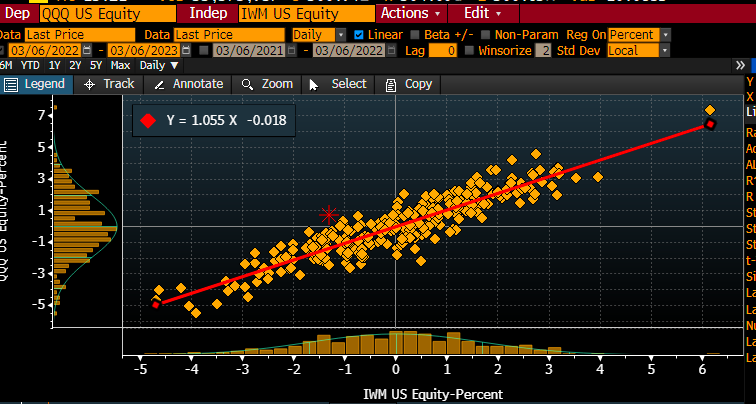Open calendar for 03/06/2022 start date
This screenshot has height=404, width=756.
87,51
